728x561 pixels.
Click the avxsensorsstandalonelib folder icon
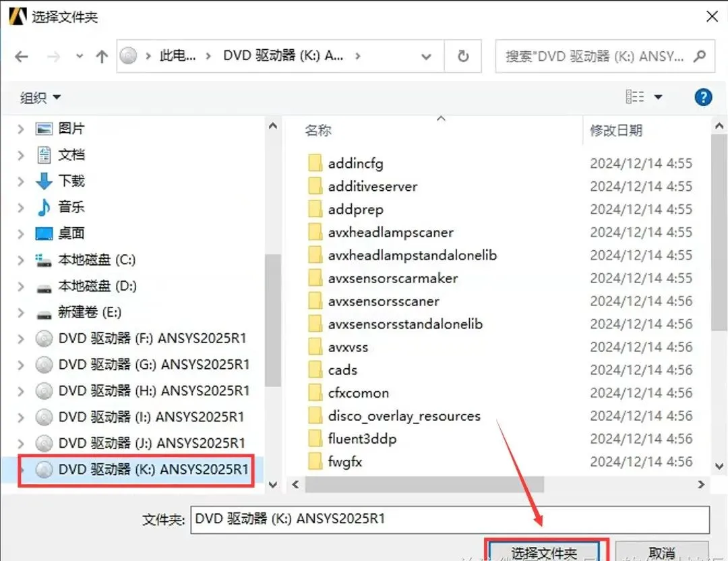pos(315,324)
